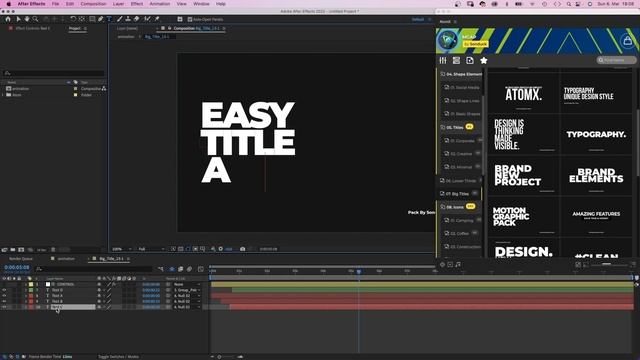Screen dimensions: 640x360
Task: Click the Home icon in the toolbar
Action: pyautogui.click(x=8, y=19)
